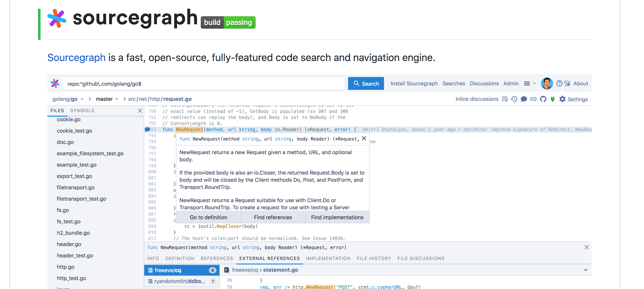Viewport: 644px width, 289px height.
Task: Open the About link
Action: pyautogui.click(x=581, y=83)
